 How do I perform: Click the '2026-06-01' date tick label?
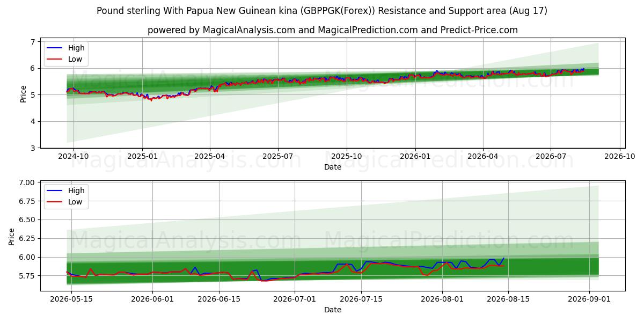coord(152,299)
